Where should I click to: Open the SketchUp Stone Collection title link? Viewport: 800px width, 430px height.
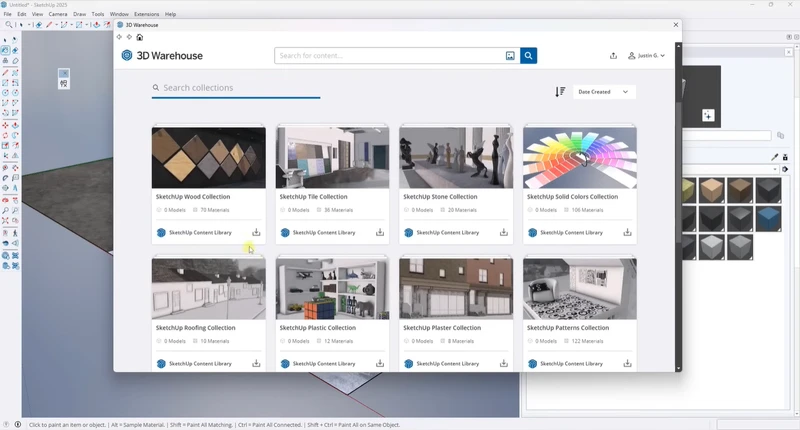click(440, 197)
